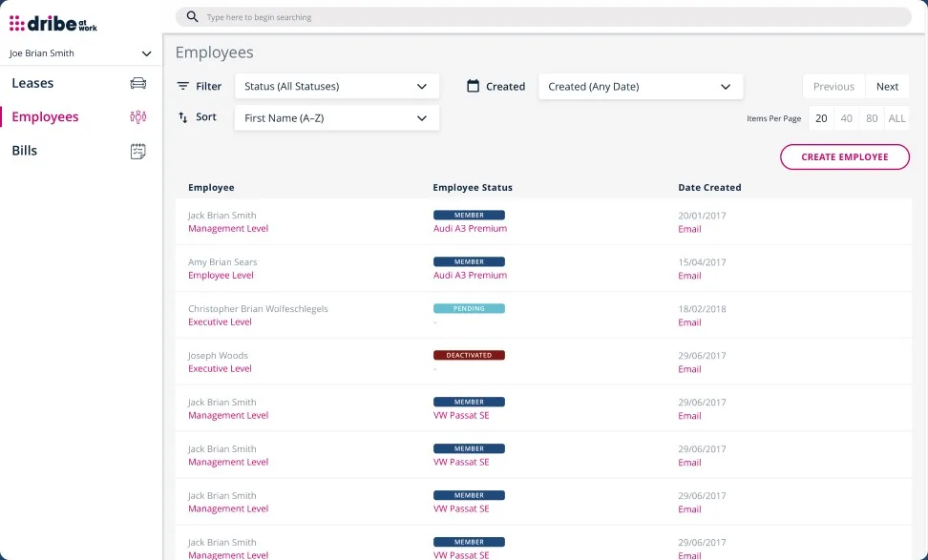
Task: Click the Employee column header
Action: coord(211,187)
